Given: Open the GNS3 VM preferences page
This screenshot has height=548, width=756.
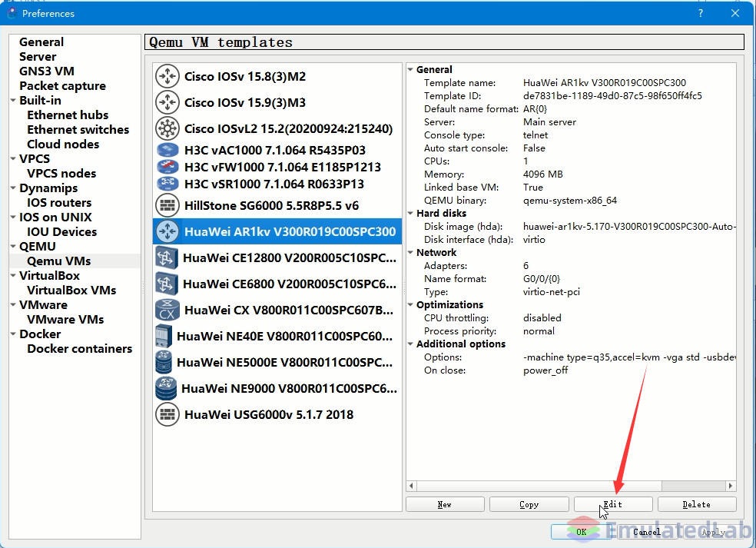Looking at the screenshot, I should click(47, 71).
